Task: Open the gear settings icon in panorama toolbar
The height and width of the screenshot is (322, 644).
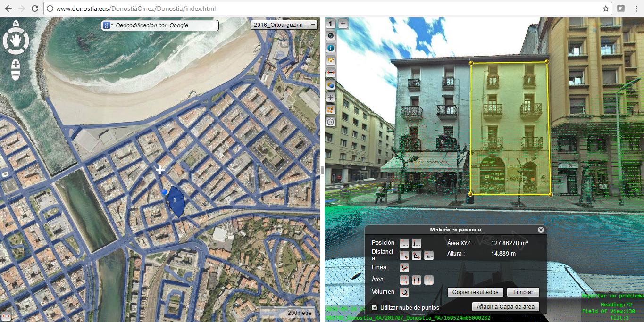Action: (x=331, y=122)
